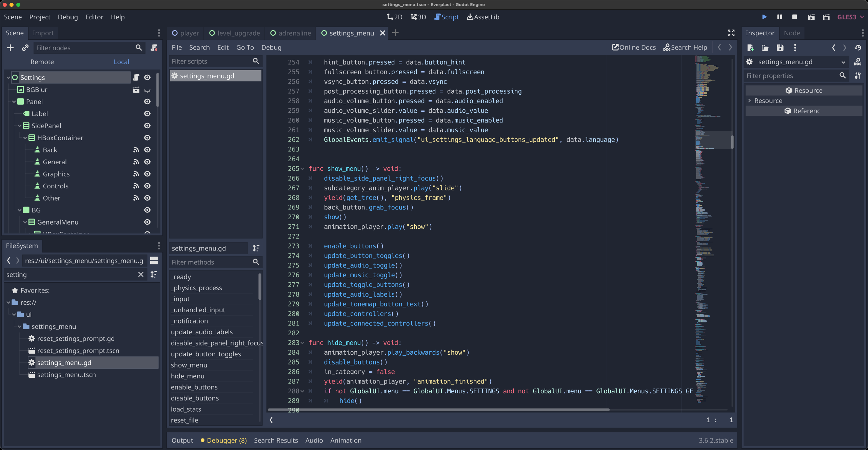Open Inspector property tools
The image size is (868, 450).
pyautogui.click(x=857, y=76)
